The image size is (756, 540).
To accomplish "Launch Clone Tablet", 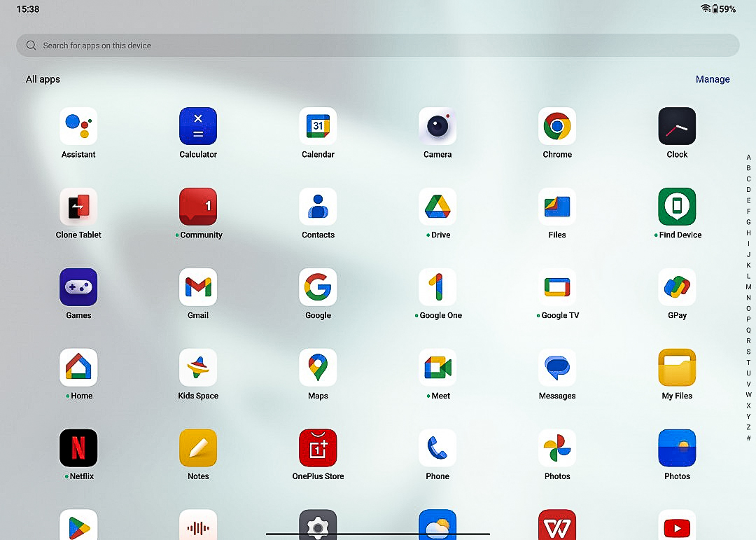I will tap(78, 207).
